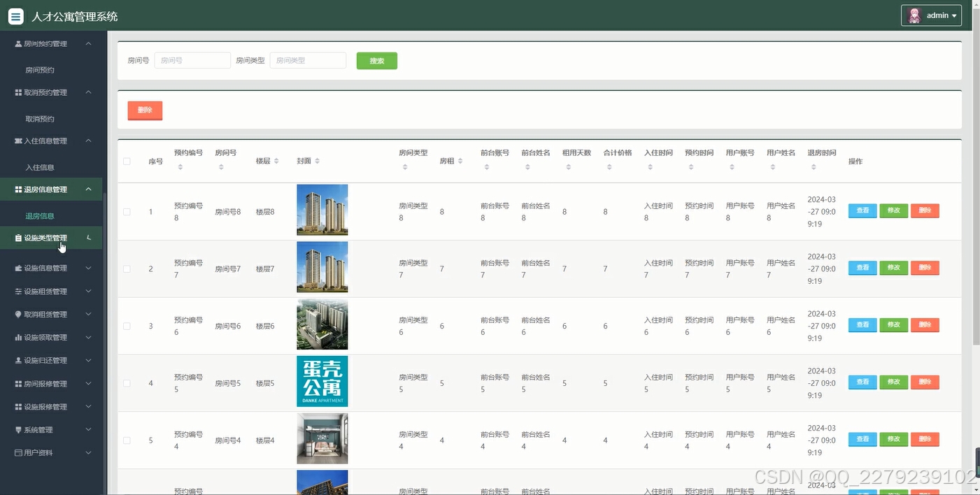Click the 用户资料 sidebar icon

point(20,452)
